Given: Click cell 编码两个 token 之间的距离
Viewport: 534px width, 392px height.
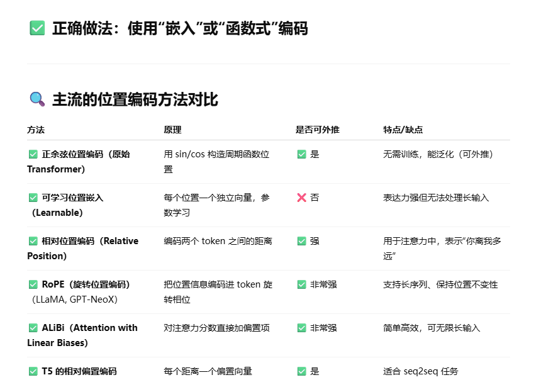Looking at the screenshot, I should (x=218, y=241).
